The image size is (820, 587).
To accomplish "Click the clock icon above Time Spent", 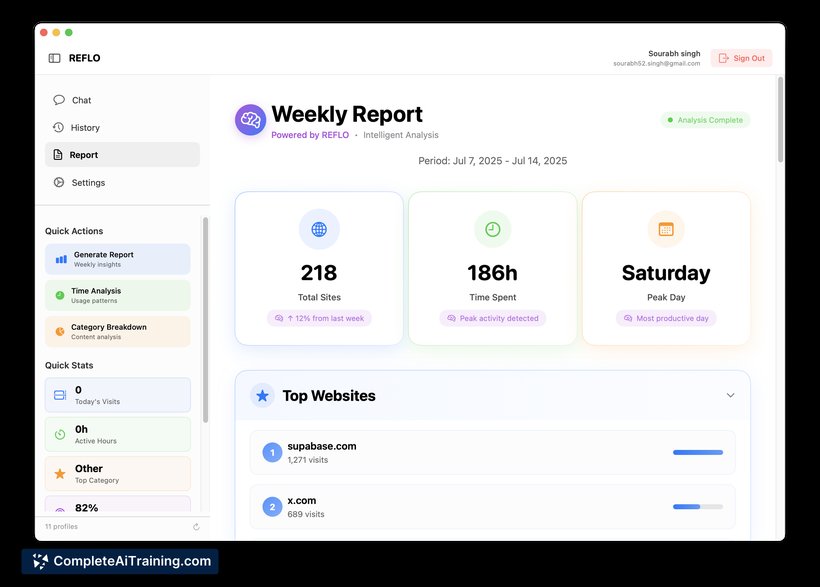I will (493, 229).
